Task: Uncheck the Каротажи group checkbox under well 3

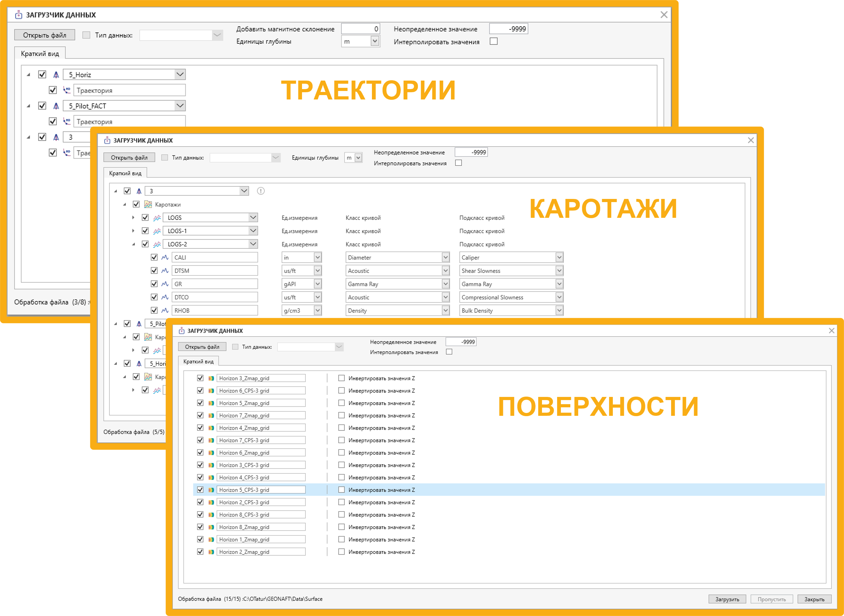Action: pos(136,204)
